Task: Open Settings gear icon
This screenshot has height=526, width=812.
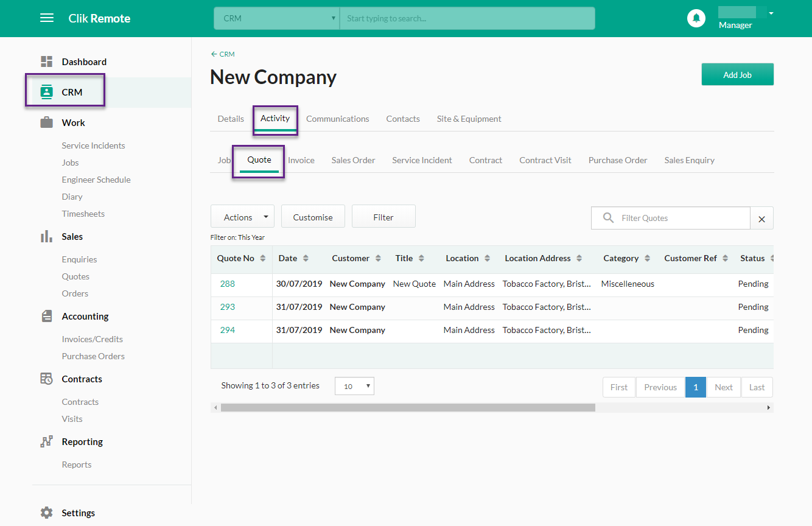Action: (47, 513)
